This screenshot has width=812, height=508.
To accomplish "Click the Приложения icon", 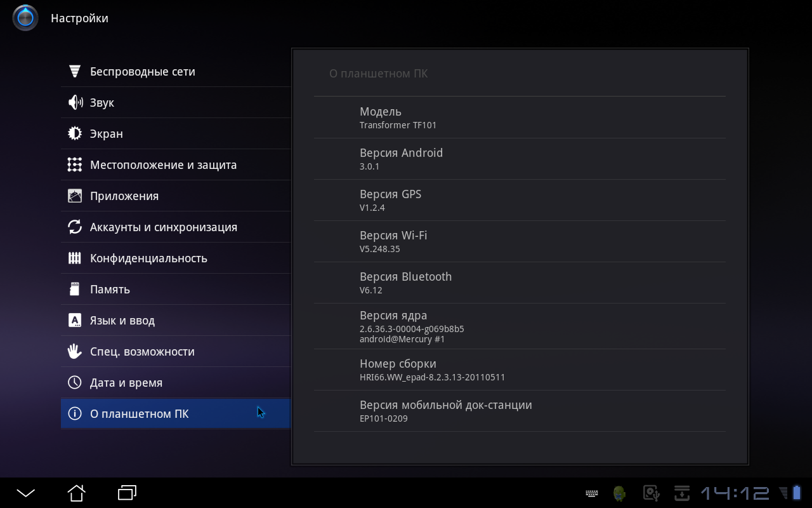I will [75, 196].
